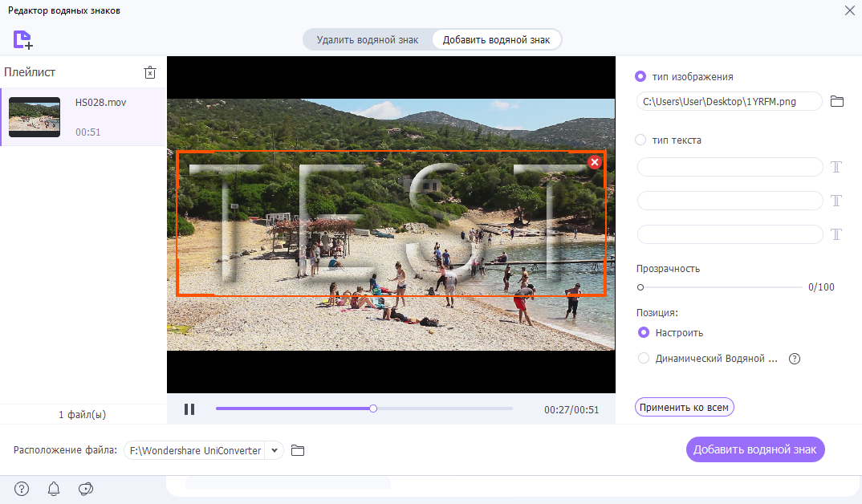Select the "тип текста" radio button
This screenshot has height=504, width=862.
(x=640, y=140)
